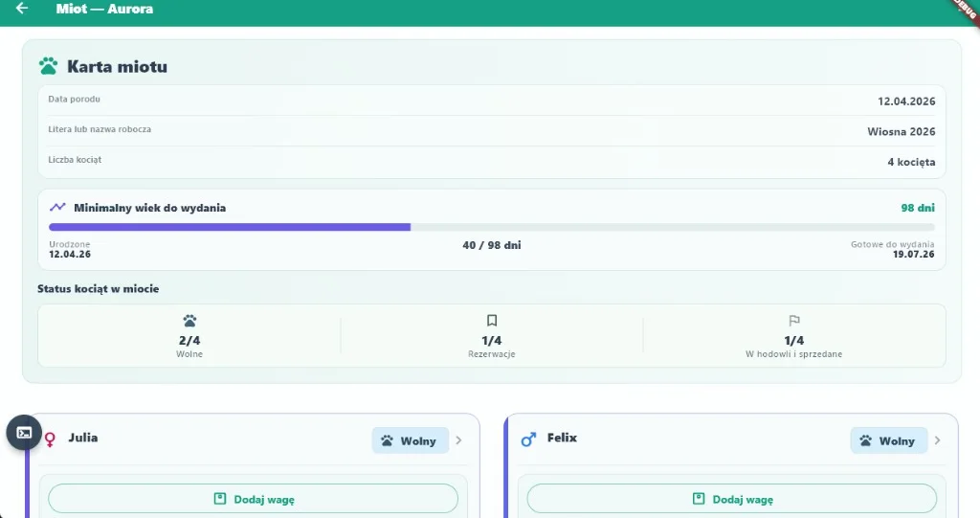
Task: Click the bookmark icon above Rezerwacje
Action: point(492,321)
